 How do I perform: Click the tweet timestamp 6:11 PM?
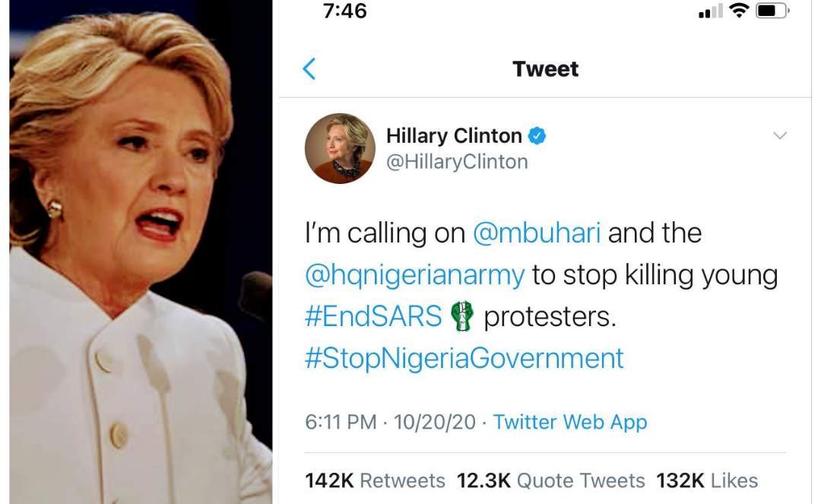(341, 423)
